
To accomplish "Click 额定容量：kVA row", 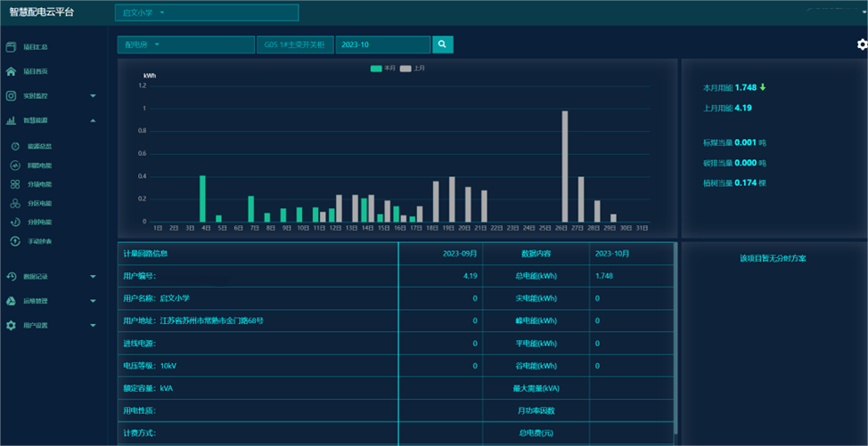I will point(258,388).
